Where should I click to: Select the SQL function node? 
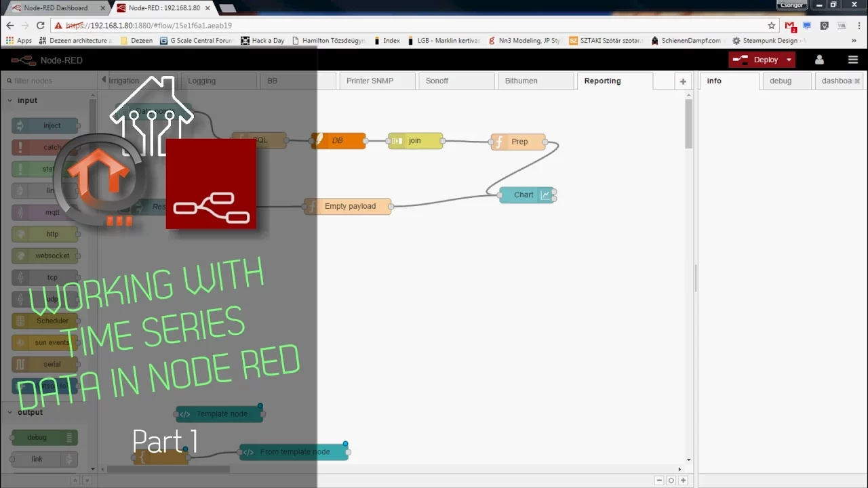pos(259,140)
